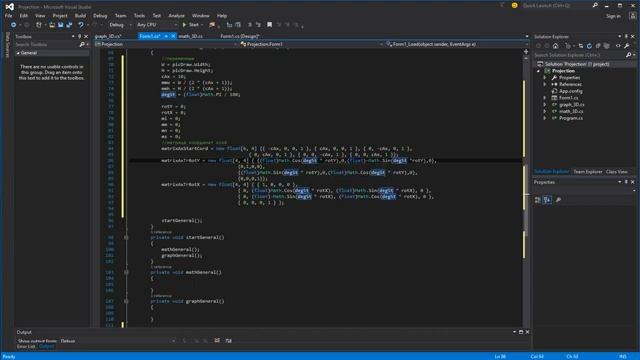This screenshot has height=360, width=640.
Task: Click the Toolbox search magnifier icon
Action: click(x=82, y=44)
